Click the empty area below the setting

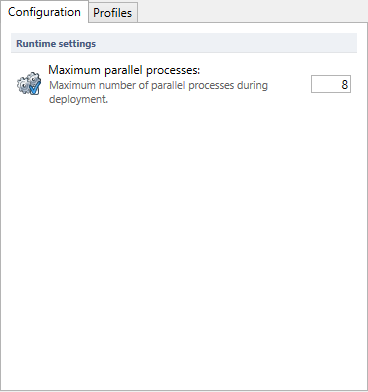[184, 247]
